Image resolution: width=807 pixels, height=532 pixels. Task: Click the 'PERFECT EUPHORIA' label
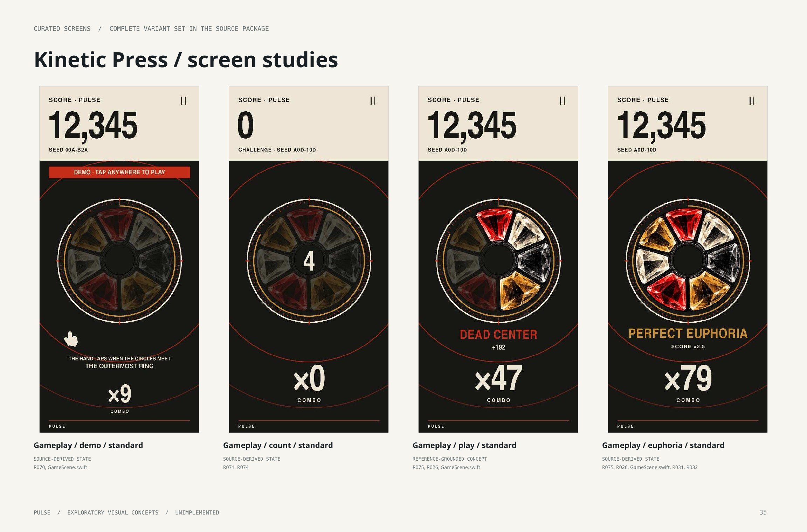(x=688, y=334)
